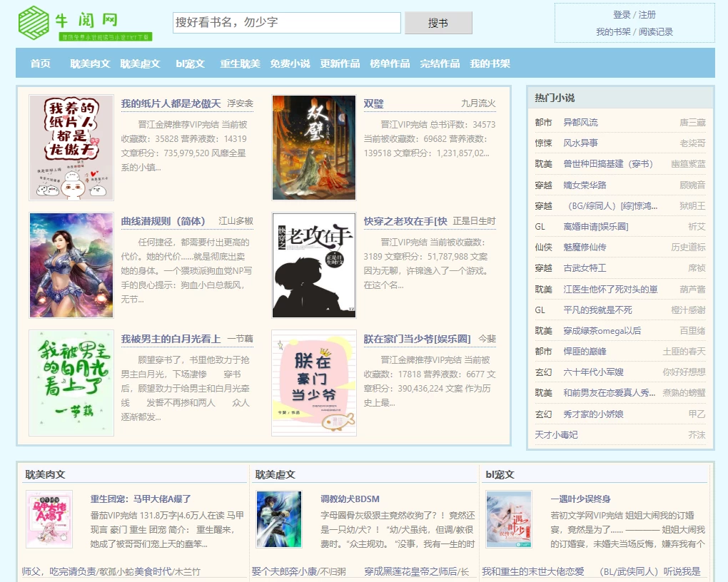The height and width of the screenshot is (582, 728).
Task: Open the 我的纸片人都是龙傲天 book cover
Action: [71, 148]
